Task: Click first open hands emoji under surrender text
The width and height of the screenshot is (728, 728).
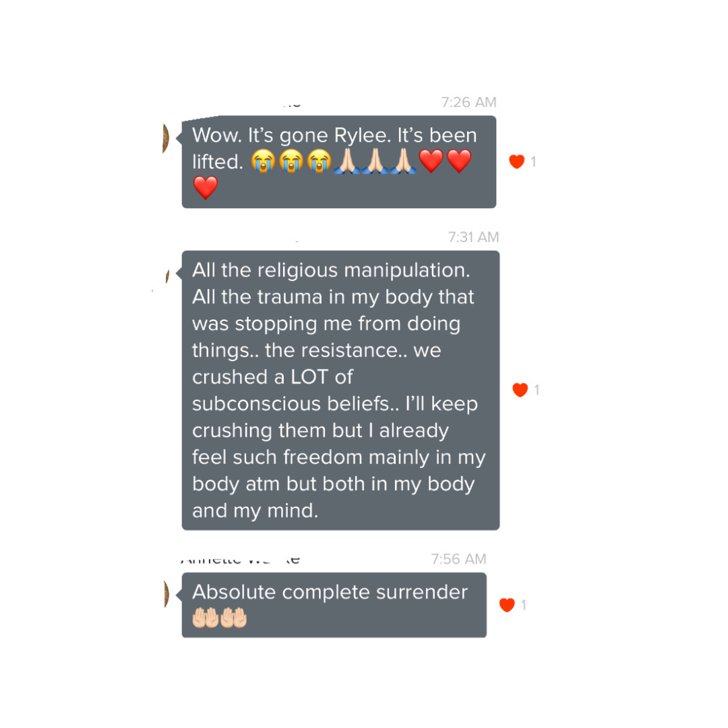Action: [205, 618]
